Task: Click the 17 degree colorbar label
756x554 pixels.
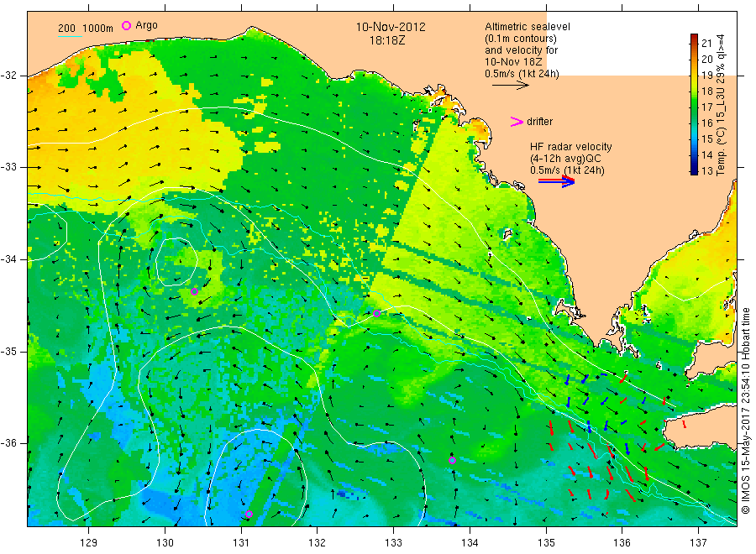Action: (x=706, y=107)
